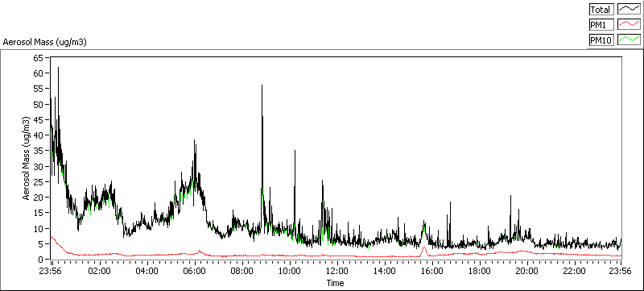Click the 16:00 time label
The image size is (644, 291).
432,272
